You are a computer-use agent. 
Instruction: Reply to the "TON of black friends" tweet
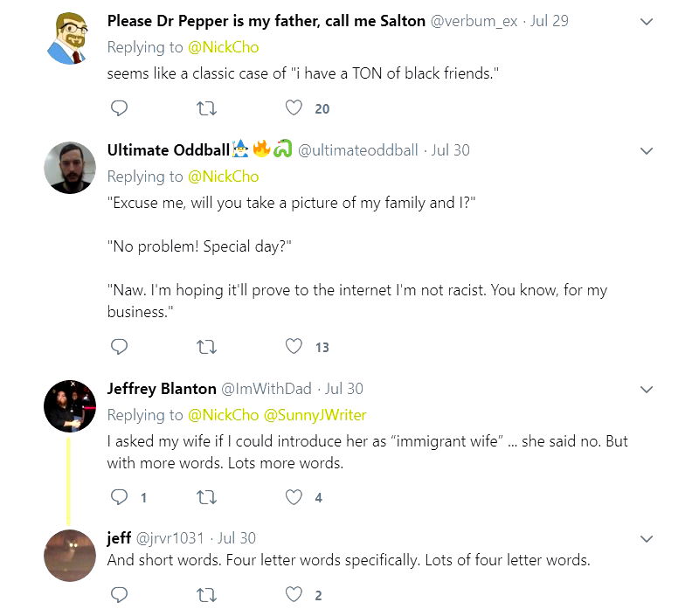point(120,108)
